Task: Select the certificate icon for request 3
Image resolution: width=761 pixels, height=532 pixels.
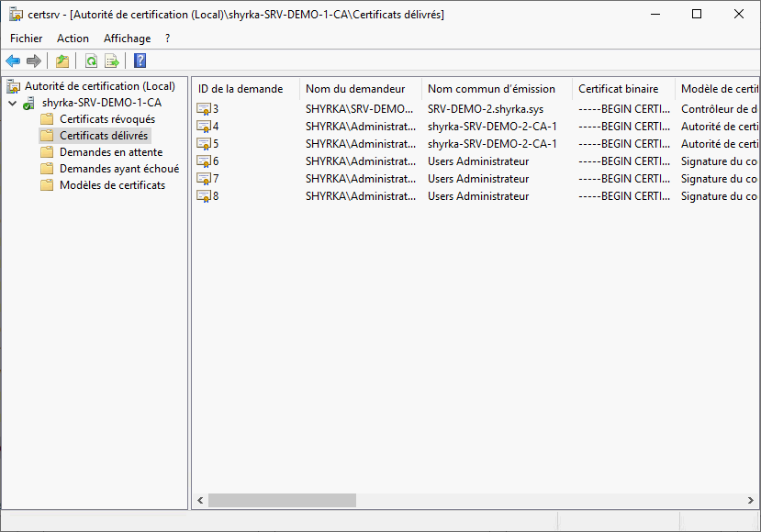Action: (x=204, y=109)
